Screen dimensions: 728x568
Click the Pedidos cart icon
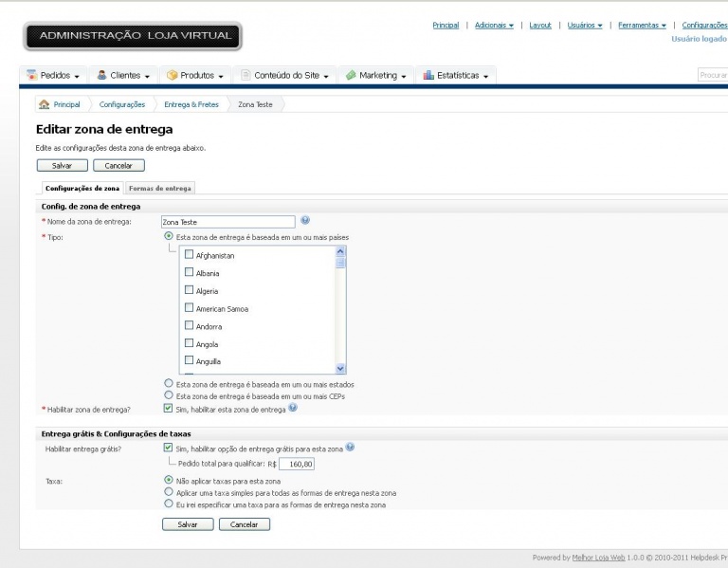(31, 75)
